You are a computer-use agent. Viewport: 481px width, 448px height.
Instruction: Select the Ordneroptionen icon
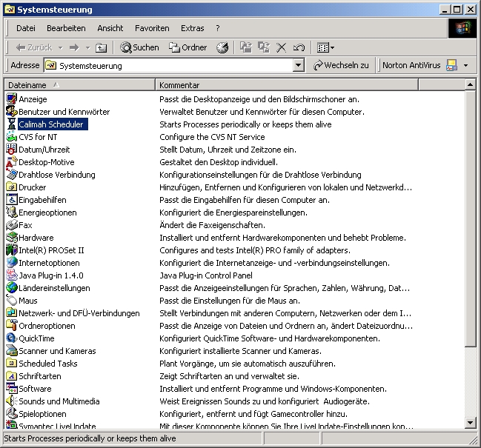(x=12, y=325)
